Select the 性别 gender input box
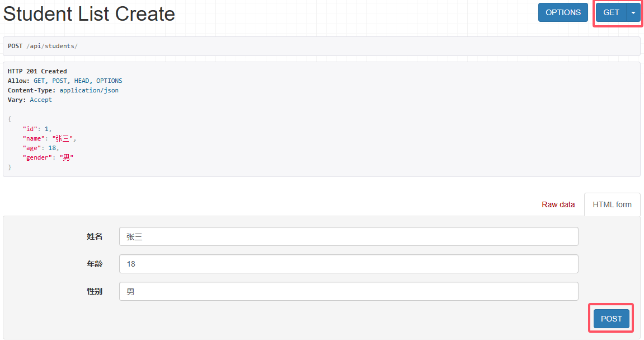Viewport: 644px width, 340px height. point(348,291)
